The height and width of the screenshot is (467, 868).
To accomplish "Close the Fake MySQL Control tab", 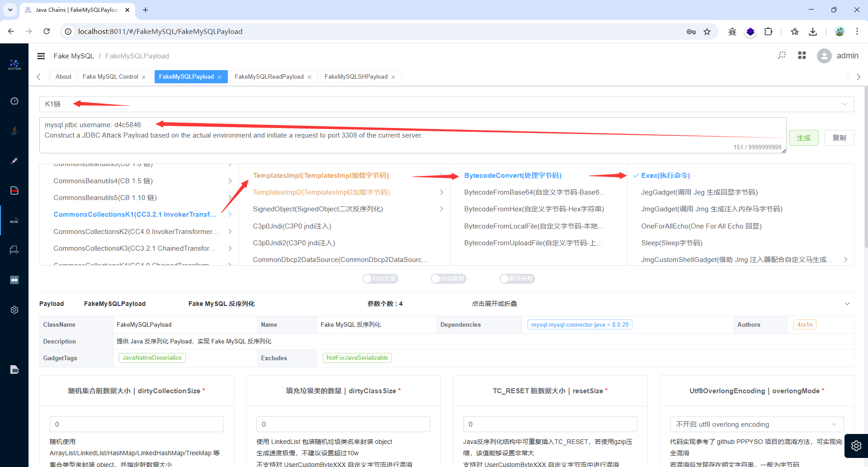I will (x=144, y=77).
